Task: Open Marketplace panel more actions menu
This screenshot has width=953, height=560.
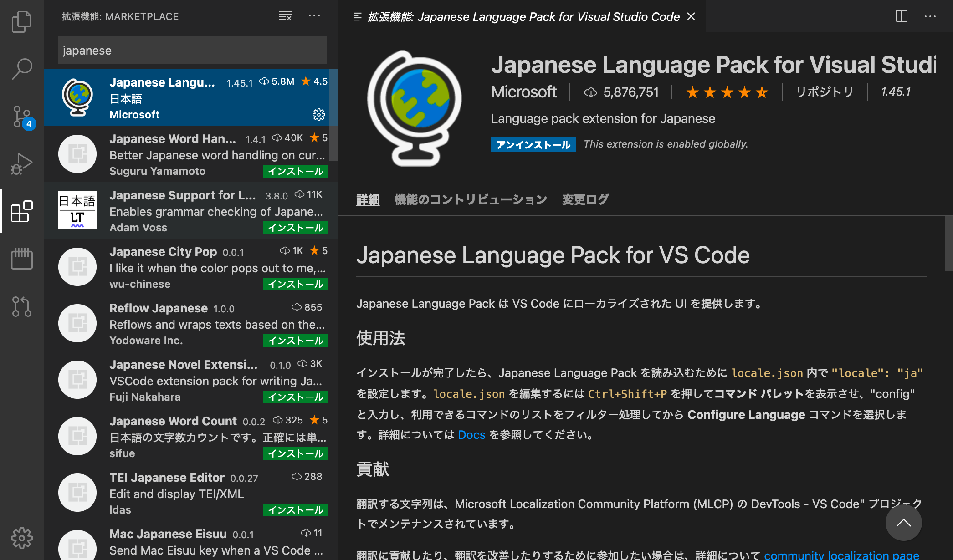Action: tap(314, 16)
